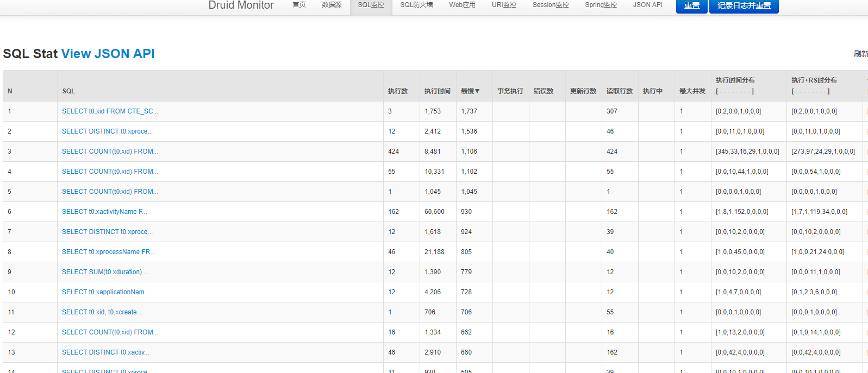Viewport: 868px width, 373px height.
Task: Open the View JSON API link
Action: (108, 54)
